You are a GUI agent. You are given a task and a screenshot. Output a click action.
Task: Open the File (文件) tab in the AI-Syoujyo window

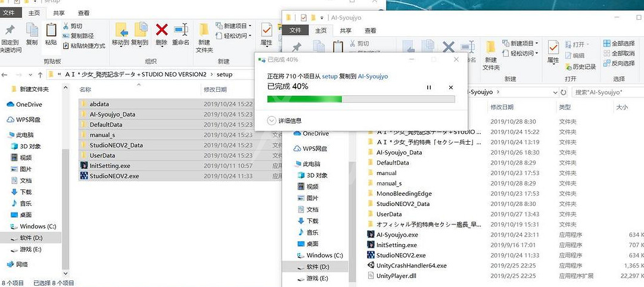(x=295, y=30)
